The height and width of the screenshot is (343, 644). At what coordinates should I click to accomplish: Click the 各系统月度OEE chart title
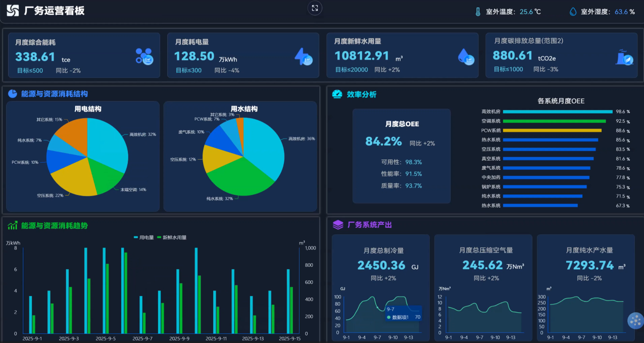click(x=561, y=101)
